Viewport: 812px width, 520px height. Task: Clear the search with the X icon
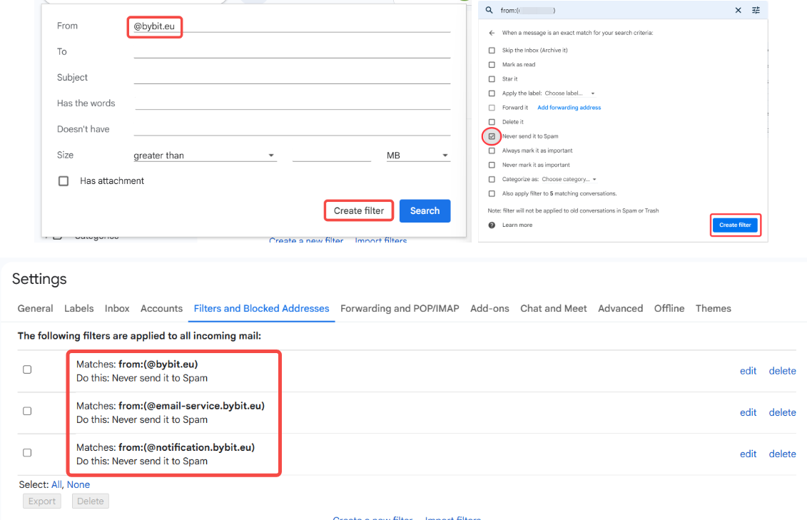click(x=738, y=11)
